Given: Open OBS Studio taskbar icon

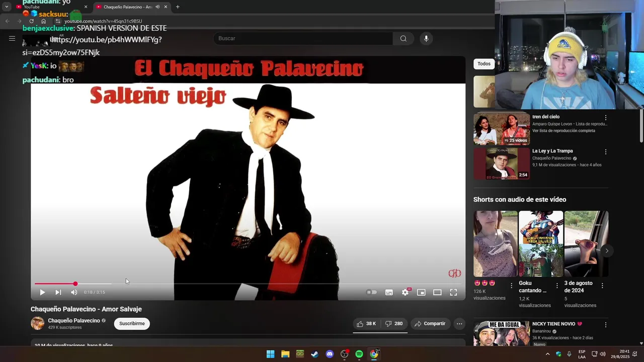Looking at the screenshot, I should [344, 354].
